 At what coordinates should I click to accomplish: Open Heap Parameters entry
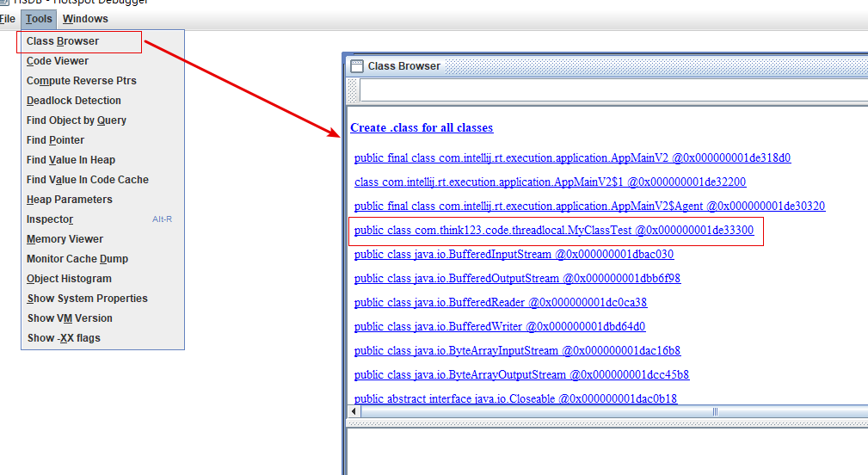point(70,200)
